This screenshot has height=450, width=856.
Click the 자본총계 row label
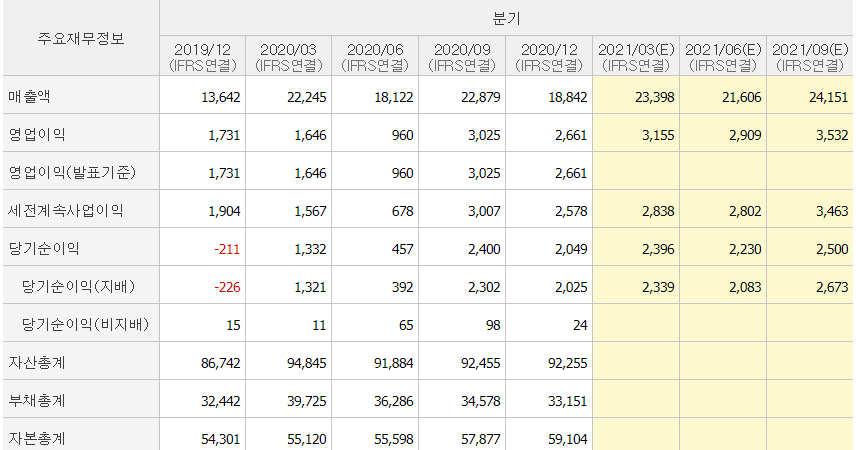(37, 438)
